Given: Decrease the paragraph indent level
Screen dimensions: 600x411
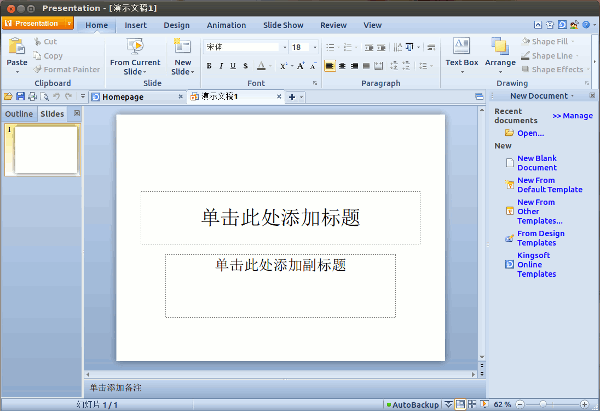Looking at the screenshot, I should pyautogui.click(x=369, y=47).
